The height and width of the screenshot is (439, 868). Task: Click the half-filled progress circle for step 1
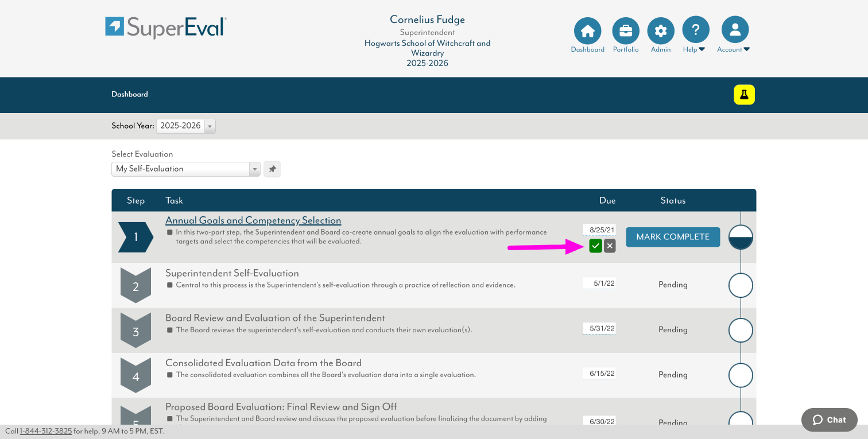[741, 237]
